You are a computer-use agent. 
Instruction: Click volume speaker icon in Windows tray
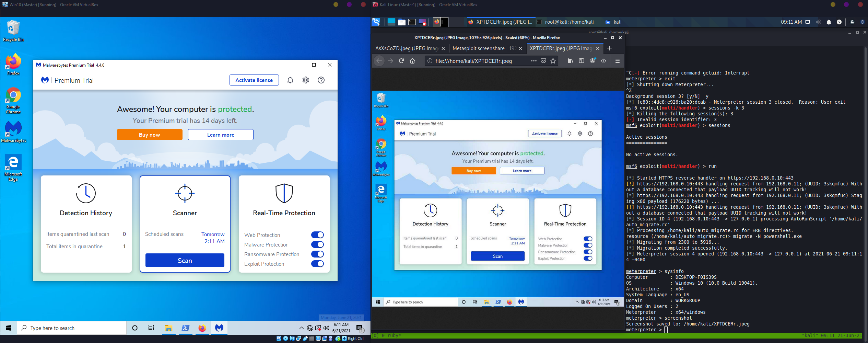point(326,328)
